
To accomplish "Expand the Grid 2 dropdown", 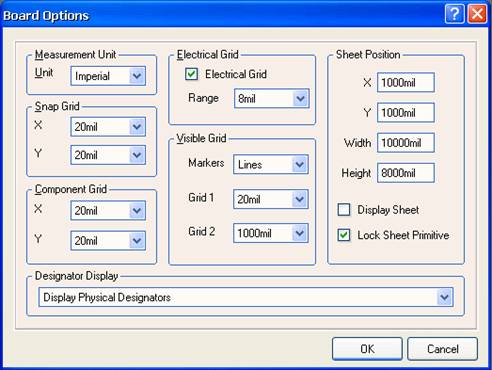I will (271, 233).
